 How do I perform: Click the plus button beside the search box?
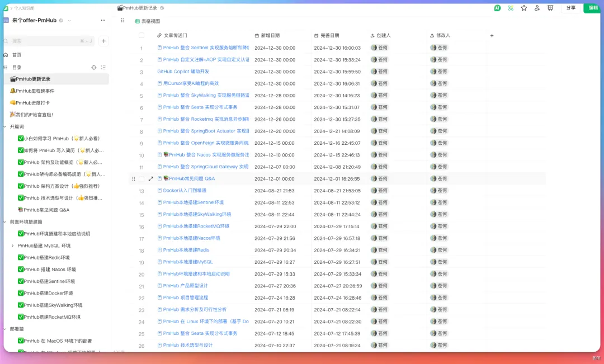(x=104, y=41)
